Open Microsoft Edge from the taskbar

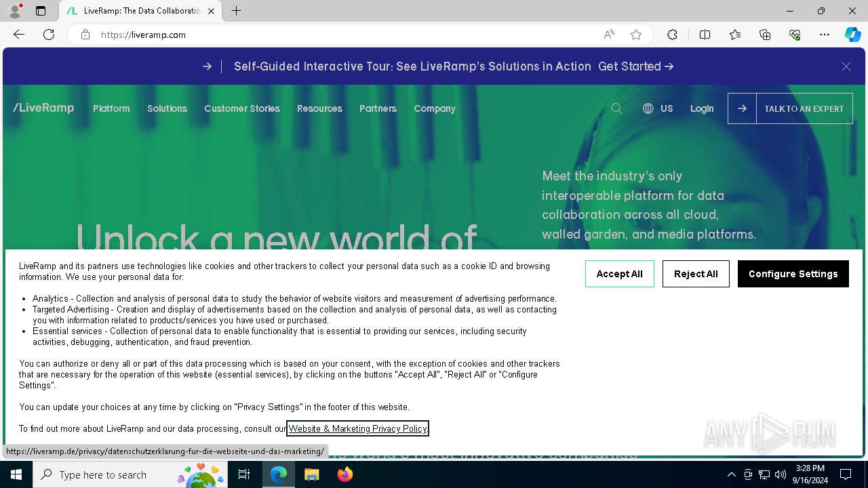pyautogui.click(x=279, y=474)
